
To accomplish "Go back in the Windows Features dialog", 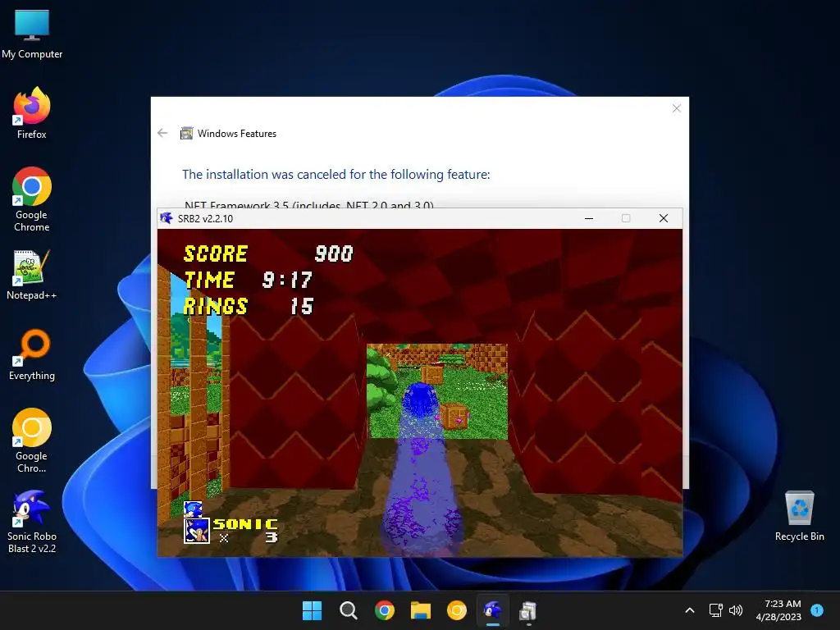I will pos(163,133).
